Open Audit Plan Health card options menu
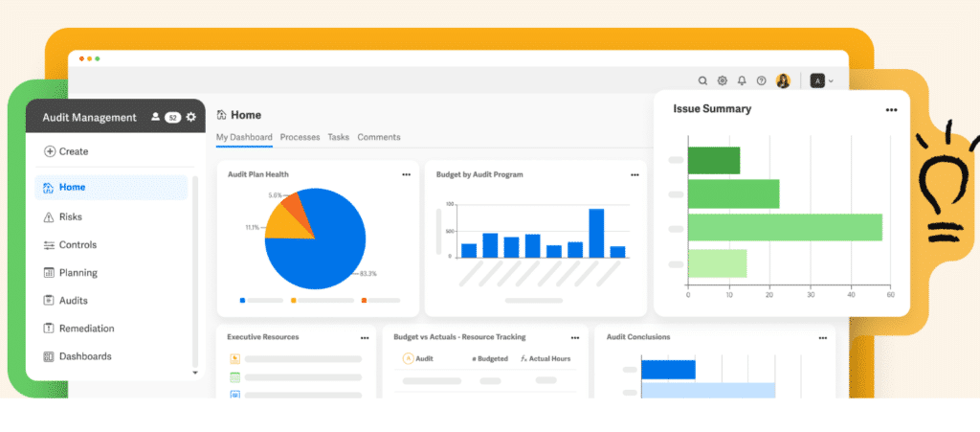The width and height of the screenshot is (980, 432). (406, 175)
